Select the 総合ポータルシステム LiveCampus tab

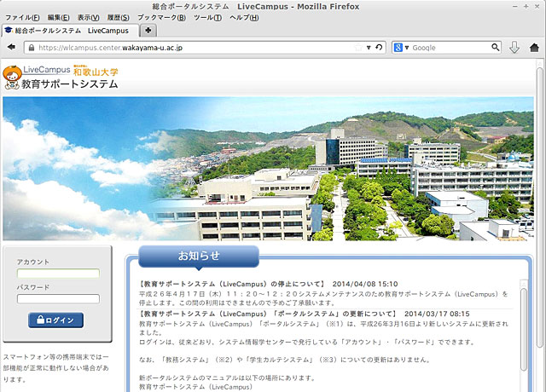click(71, 31)
